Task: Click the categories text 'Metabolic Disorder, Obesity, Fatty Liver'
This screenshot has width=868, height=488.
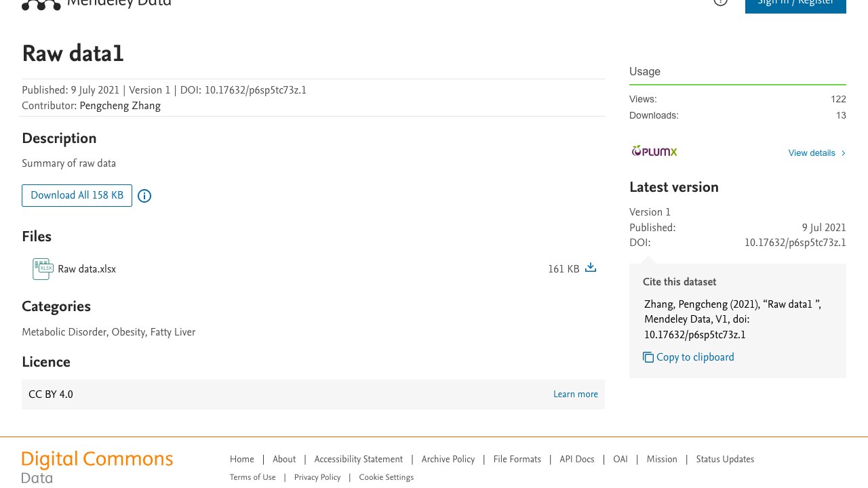Action: 108,332
